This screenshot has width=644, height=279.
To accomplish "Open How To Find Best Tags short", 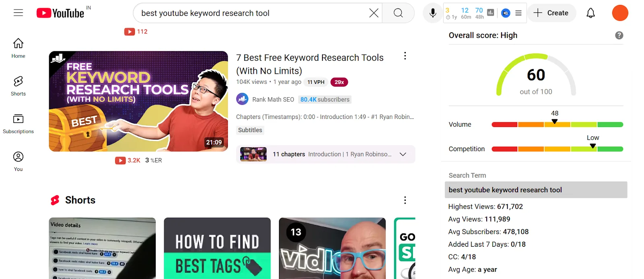I will tap(217, 248).
